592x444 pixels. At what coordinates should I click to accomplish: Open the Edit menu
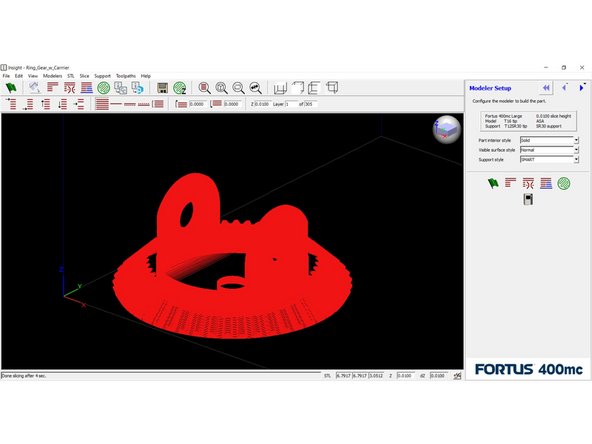[x=19, y=76]
